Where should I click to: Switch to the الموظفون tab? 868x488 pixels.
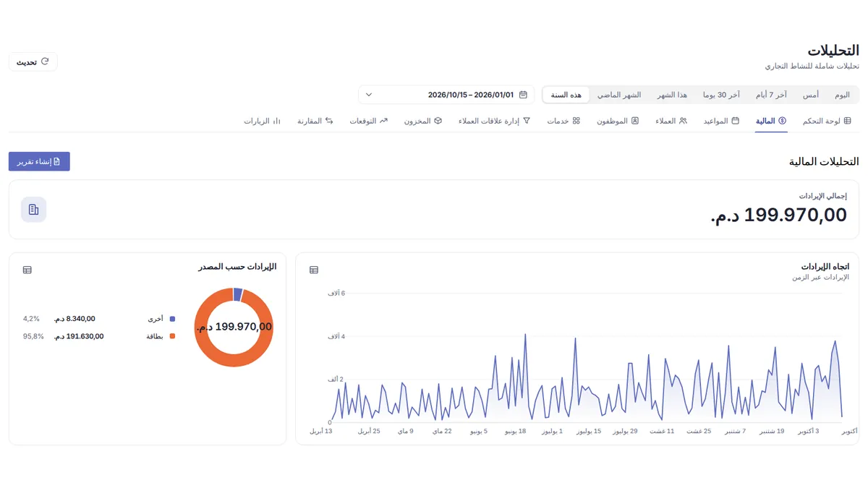[x=618, y=121]
